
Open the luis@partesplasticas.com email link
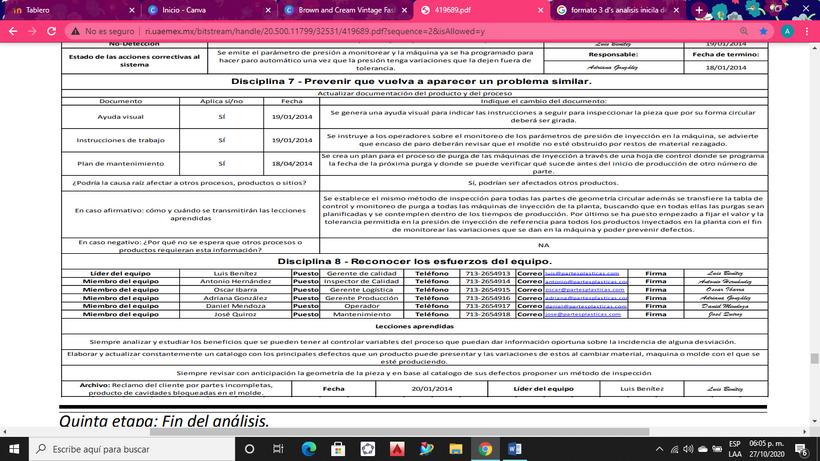(x=582, y=273)
